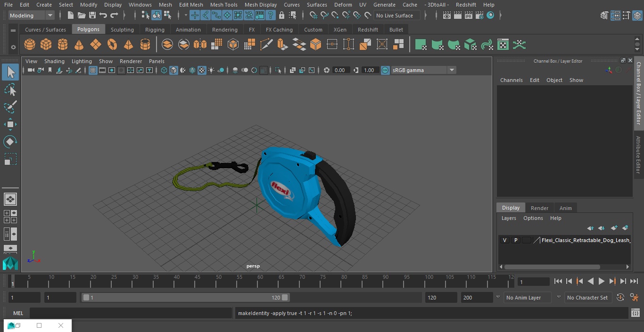Switch to the Render layer tab

pos(539,208)
